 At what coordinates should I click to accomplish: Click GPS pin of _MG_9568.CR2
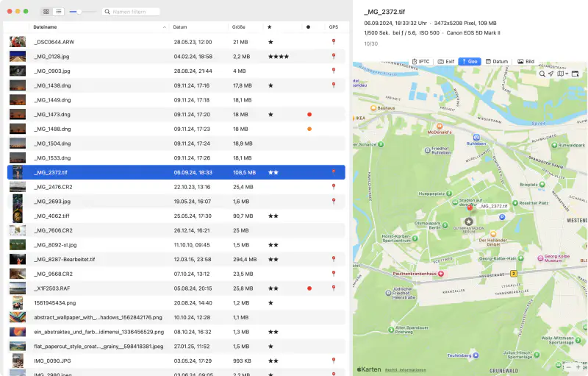(334, 274)
